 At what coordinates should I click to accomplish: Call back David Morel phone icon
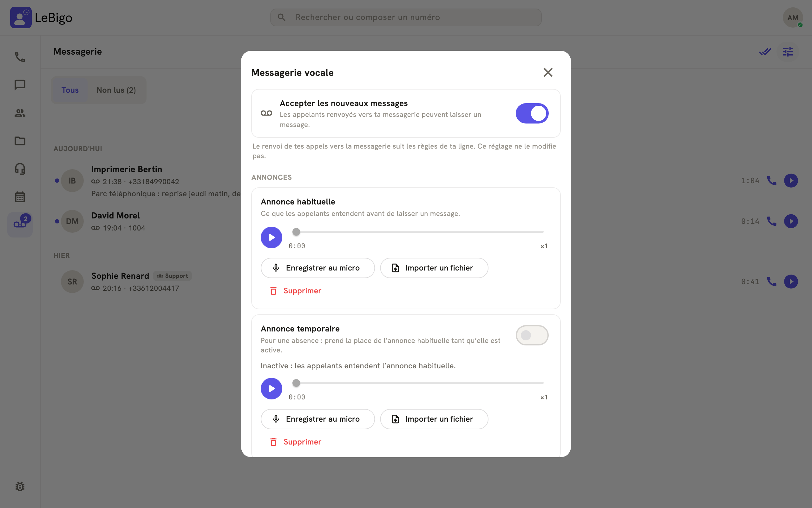point(772,221)
